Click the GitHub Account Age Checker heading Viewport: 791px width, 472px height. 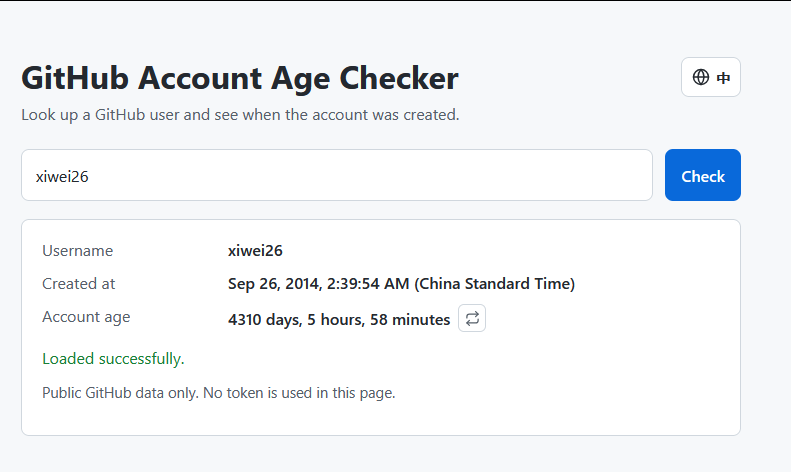(x=240, y=78)
